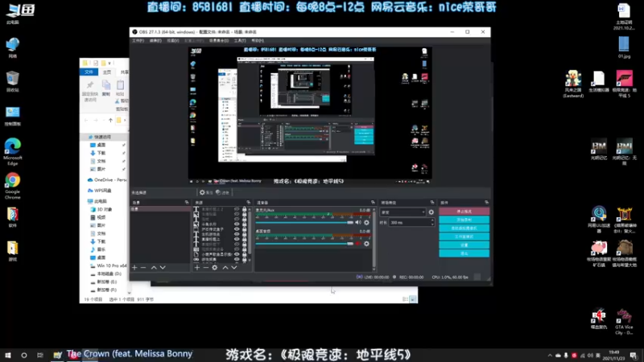Viewport: 644px width, 362px height.
Task: Mute the 麦克风/Aux audio channel
Action: pyautogui.click(x=358, y=223)
